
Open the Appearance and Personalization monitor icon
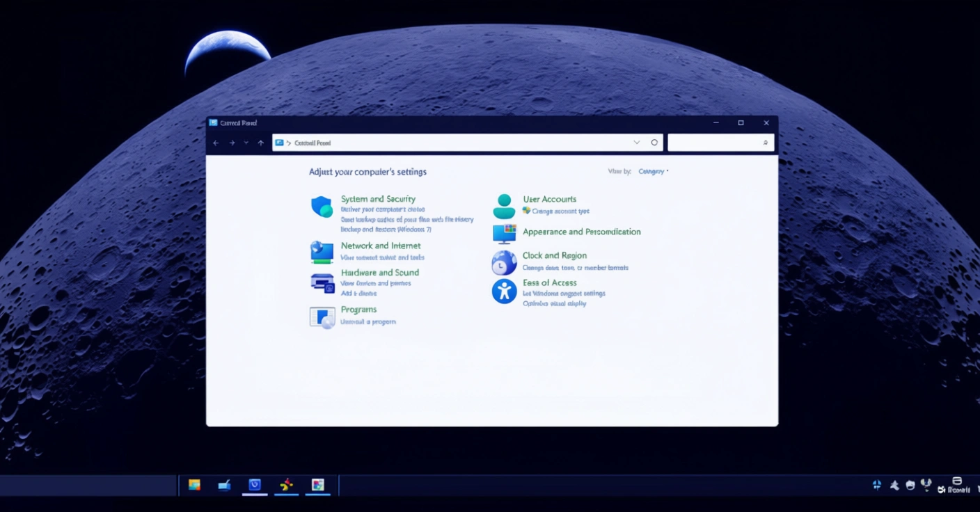[x=504, y=234]
